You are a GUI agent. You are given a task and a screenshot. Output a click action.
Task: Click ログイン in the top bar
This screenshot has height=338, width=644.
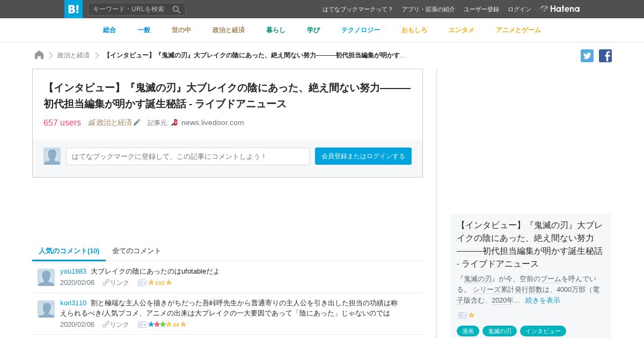(519, 9)
